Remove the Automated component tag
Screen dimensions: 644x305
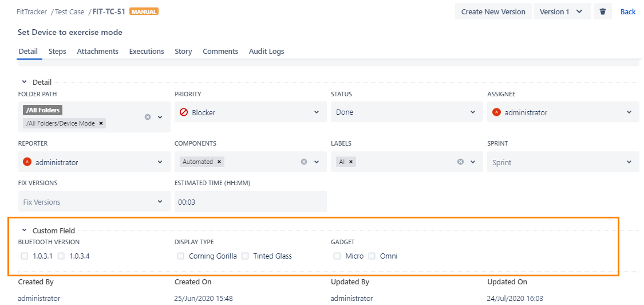pos(219,162)
